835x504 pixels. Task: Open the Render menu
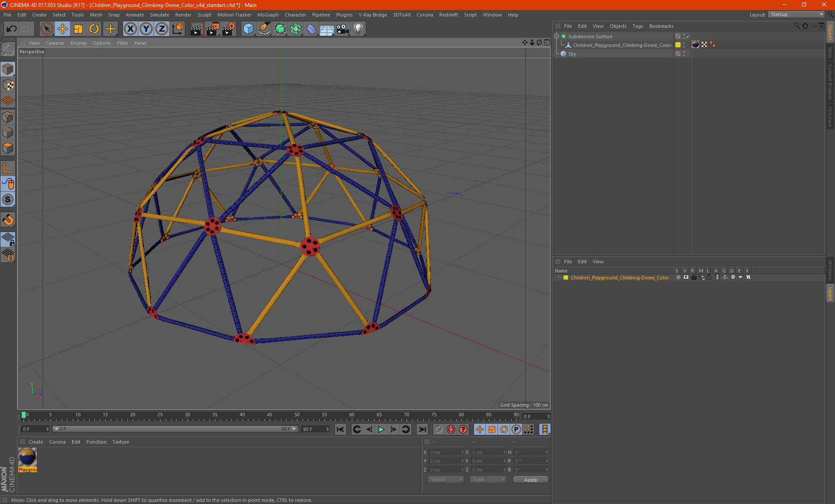(x=183, y=15)
